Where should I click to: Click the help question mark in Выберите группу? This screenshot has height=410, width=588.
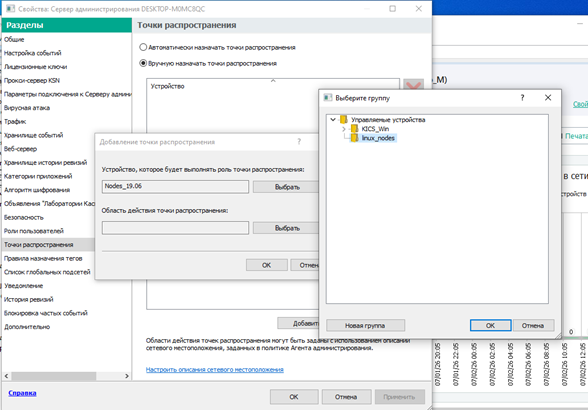click(x=522, y=98)
